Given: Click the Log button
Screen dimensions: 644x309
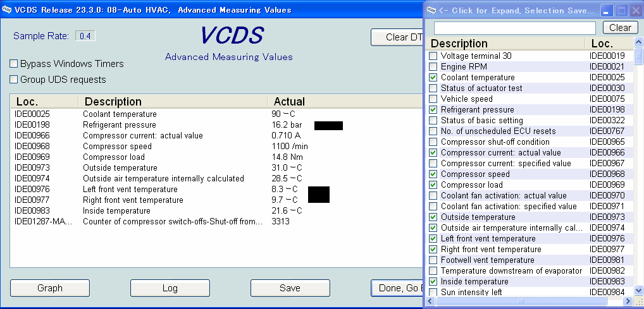Looking at the screenshot, I should pos(170,288).
